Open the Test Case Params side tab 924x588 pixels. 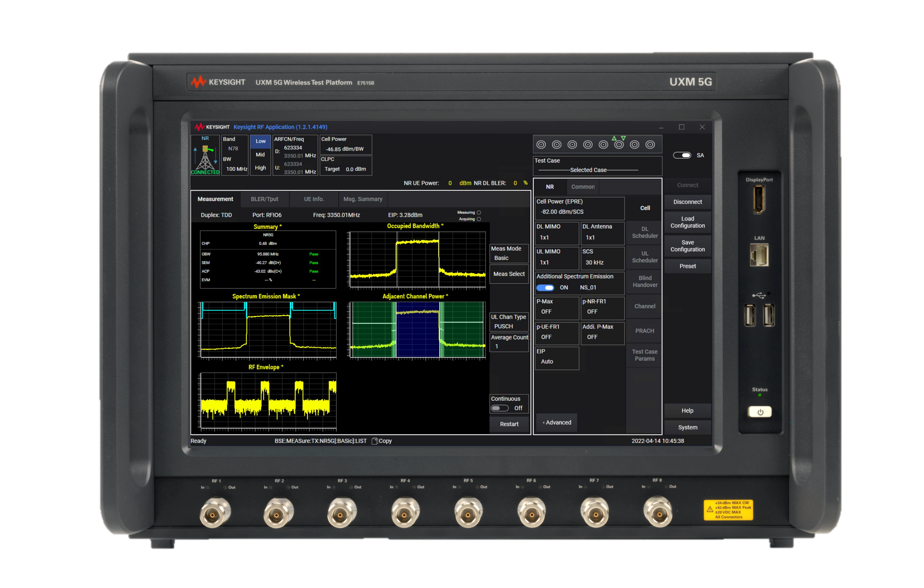click(x=645, y=355)
